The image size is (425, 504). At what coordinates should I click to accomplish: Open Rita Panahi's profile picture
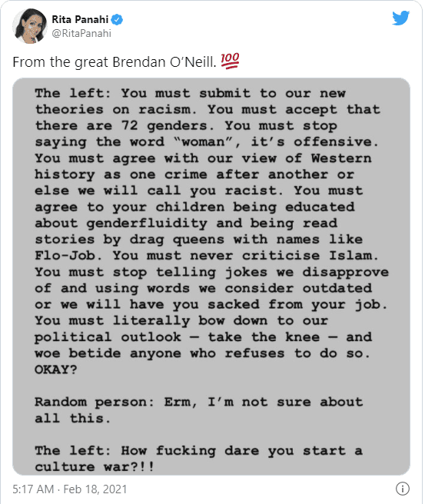pos(30,26)
